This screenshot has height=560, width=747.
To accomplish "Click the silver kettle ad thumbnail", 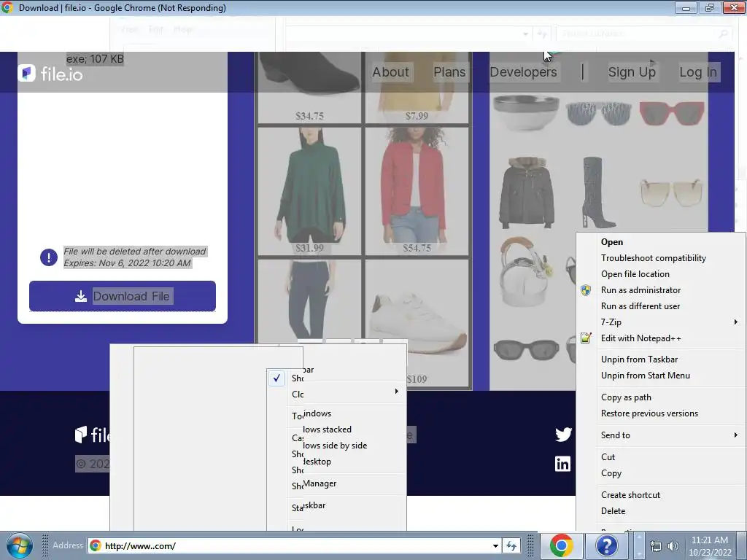I will pyautogui.click(x=526, y=271).
